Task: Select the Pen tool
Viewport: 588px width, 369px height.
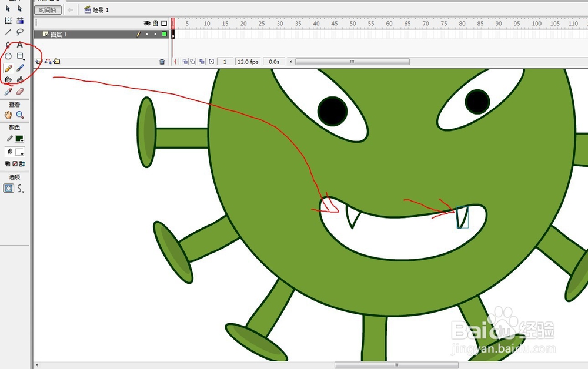Action: pyautogui.click(x=8, y=45)
